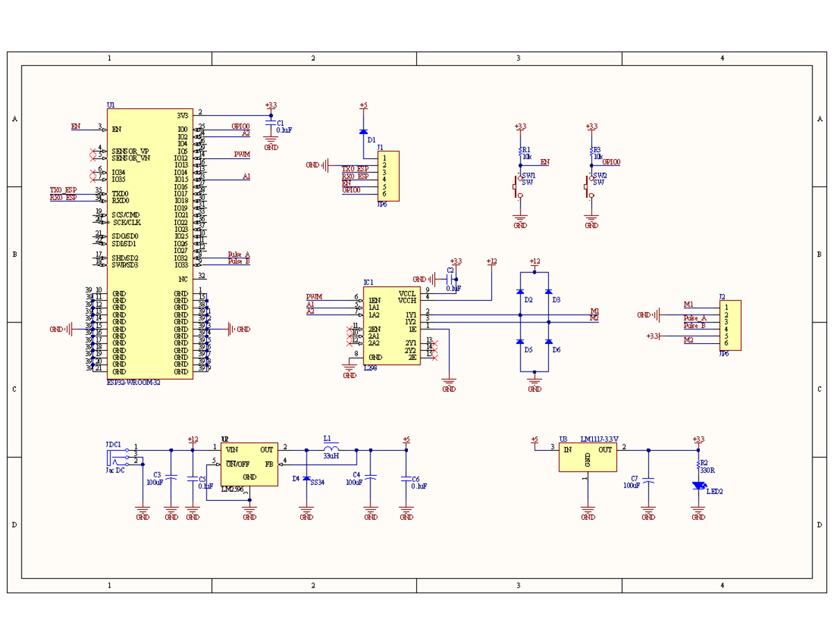Select the GND symbol below SW1
Image resolution: width=834 pixels, height=644 pixels.
tap(520, 222)
